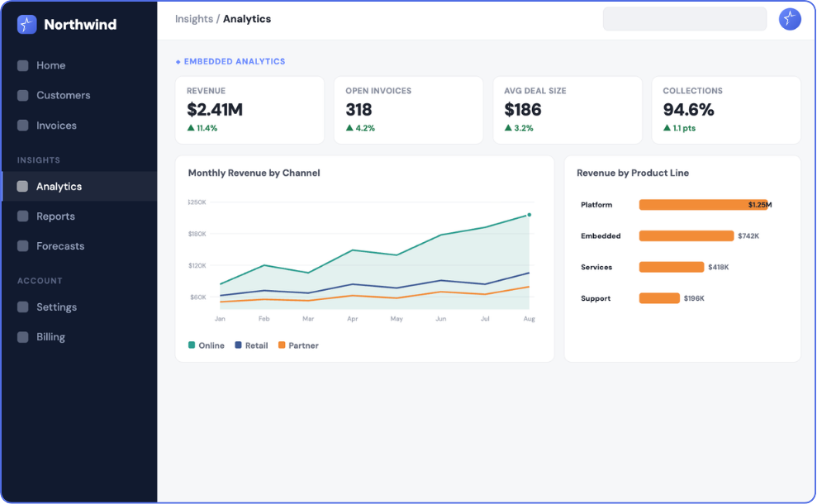Click the $180K axis label

pos(197,234)
